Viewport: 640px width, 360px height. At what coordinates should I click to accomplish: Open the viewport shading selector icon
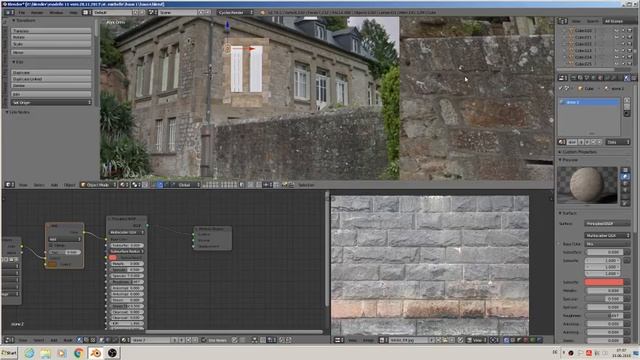(124, 185)
